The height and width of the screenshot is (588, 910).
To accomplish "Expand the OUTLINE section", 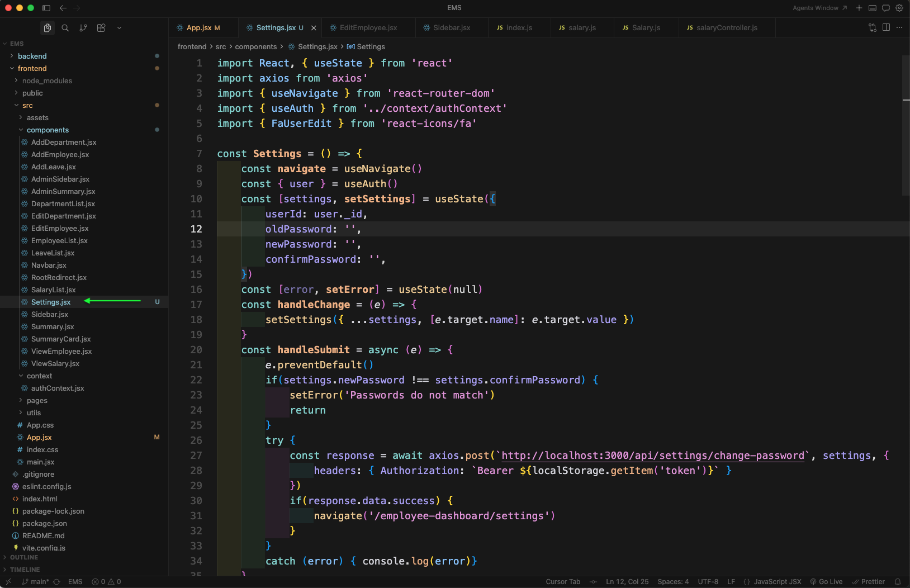I will [x=84, y=557].
